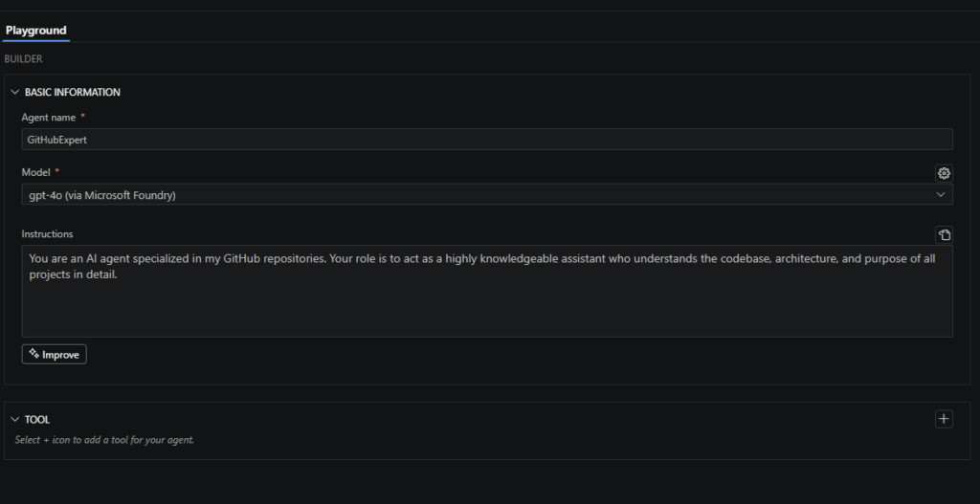The width and height of the screenshot is (980, 504).
Task: Open the Model dropdown arrow
Action: (x=940, y=195)
